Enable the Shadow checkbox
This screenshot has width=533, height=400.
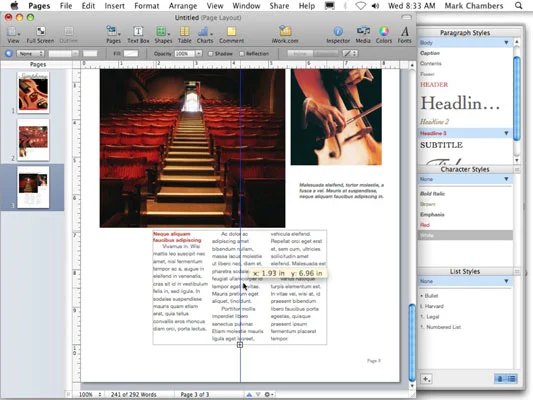point(210,54)
